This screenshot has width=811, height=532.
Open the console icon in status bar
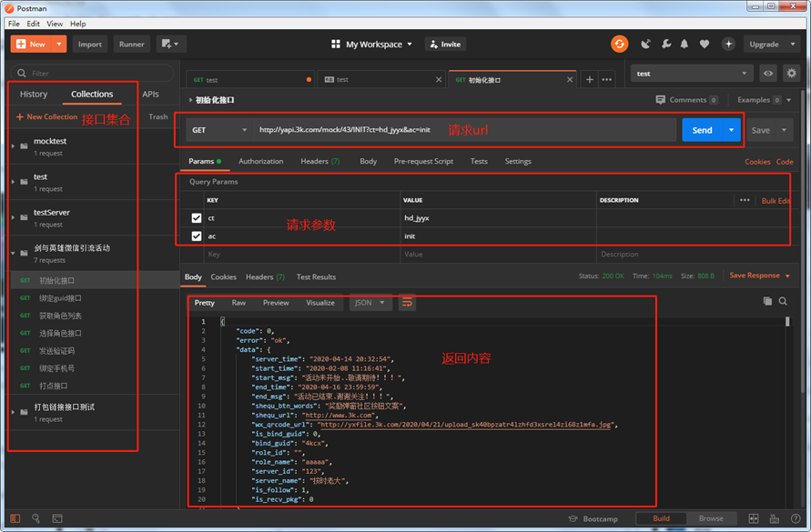coord(57,518)
